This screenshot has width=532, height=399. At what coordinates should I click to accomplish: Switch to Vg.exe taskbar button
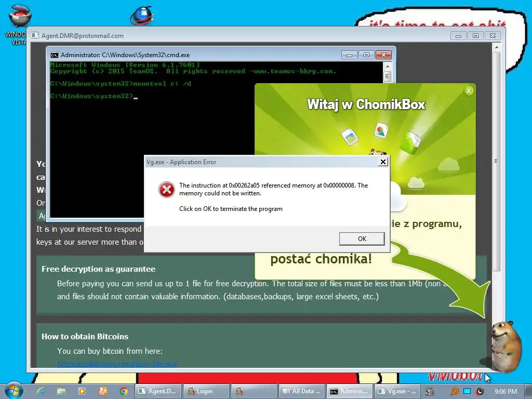(397, 391)
